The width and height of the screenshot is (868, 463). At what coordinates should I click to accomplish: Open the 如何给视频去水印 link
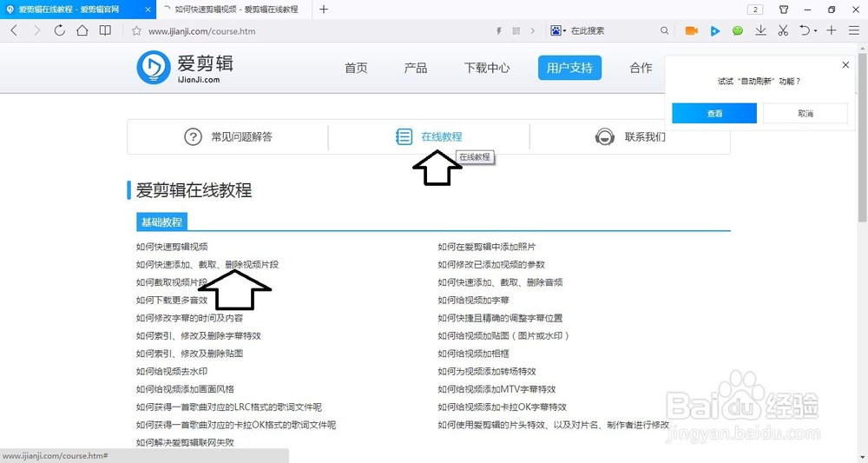tap(172, 371)
